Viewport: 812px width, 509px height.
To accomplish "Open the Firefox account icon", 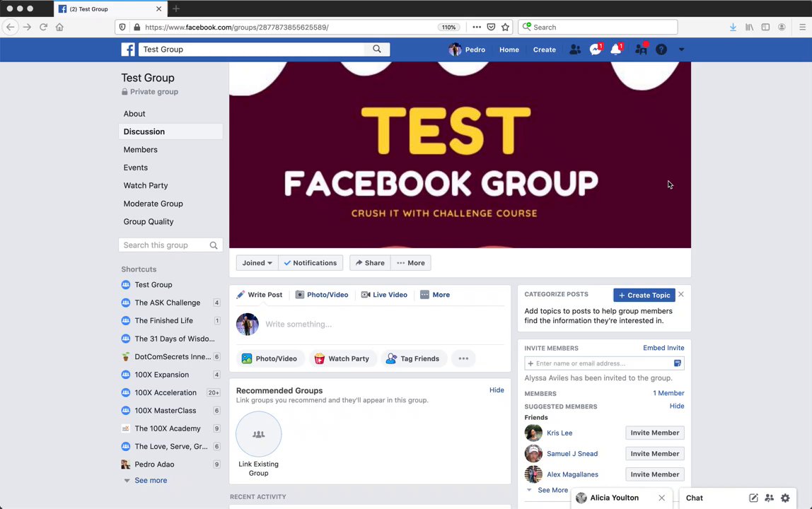I will coord(782,27).
